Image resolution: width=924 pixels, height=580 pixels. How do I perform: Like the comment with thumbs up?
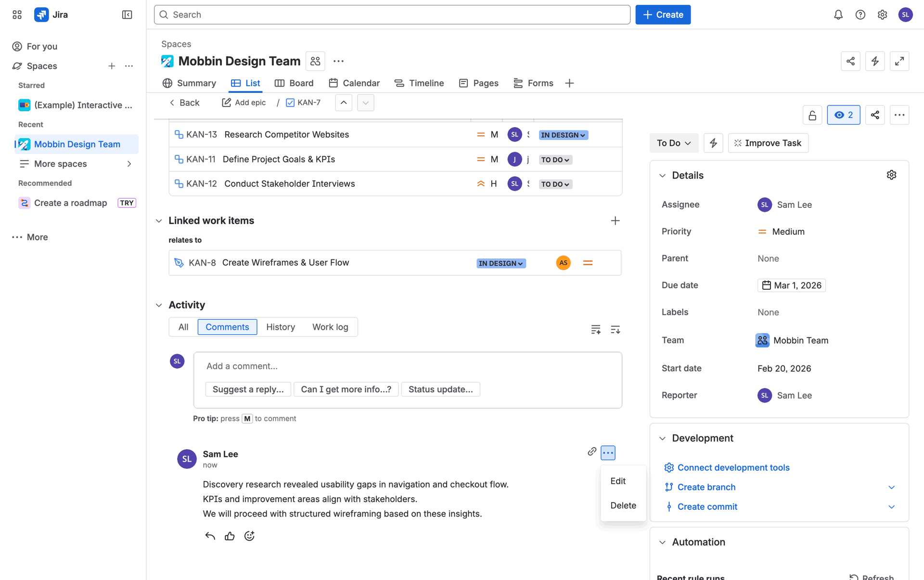tap(230, 536)
